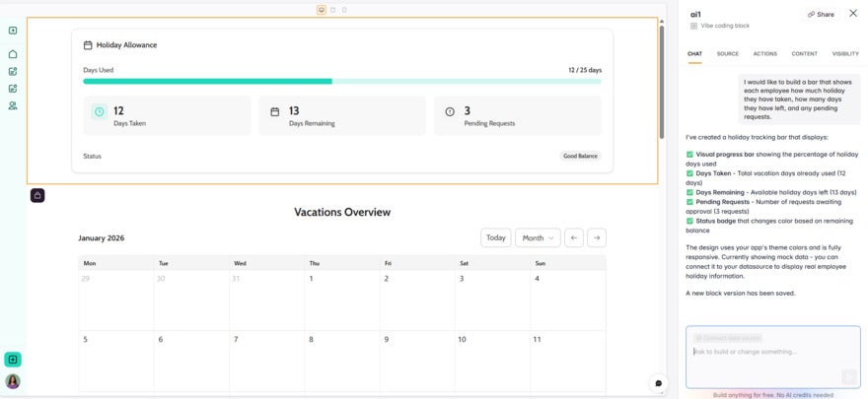Close the ai1 block panel
868x399 pixels.
852,14
